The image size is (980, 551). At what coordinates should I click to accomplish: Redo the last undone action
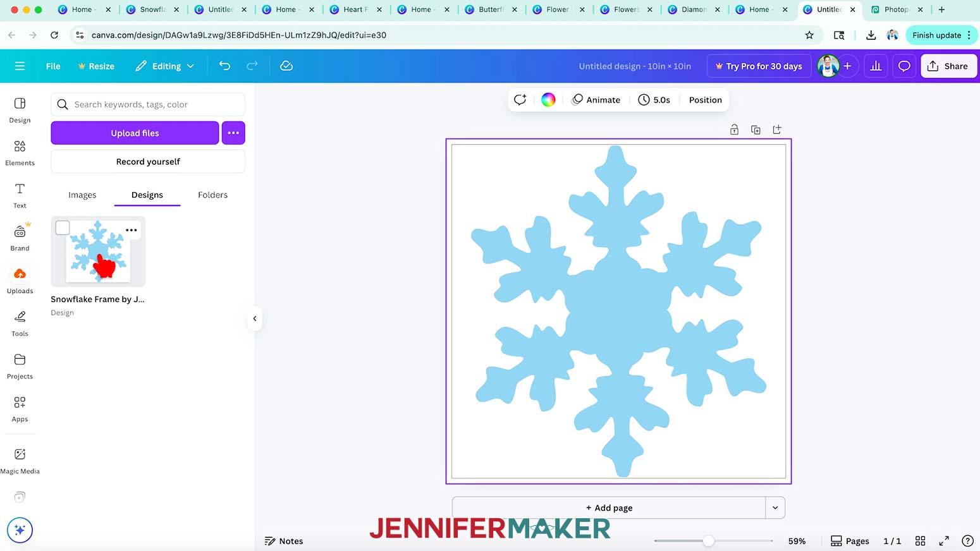[x=252, y=66]
